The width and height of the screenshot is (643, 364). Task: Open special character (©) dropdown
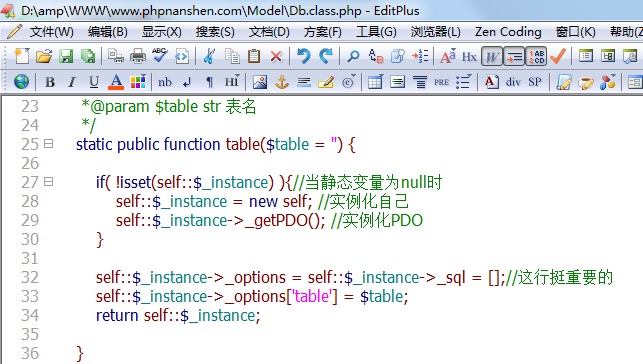[349, 82]
